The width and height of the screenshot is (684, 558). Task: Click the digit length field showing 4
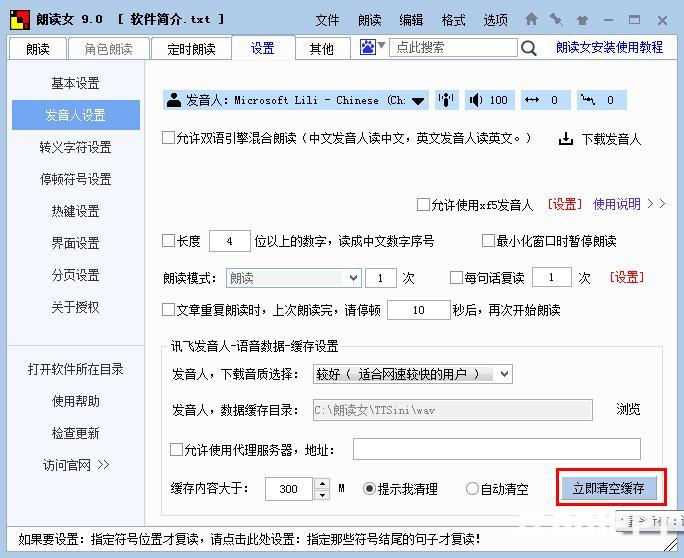coord(230,241)
